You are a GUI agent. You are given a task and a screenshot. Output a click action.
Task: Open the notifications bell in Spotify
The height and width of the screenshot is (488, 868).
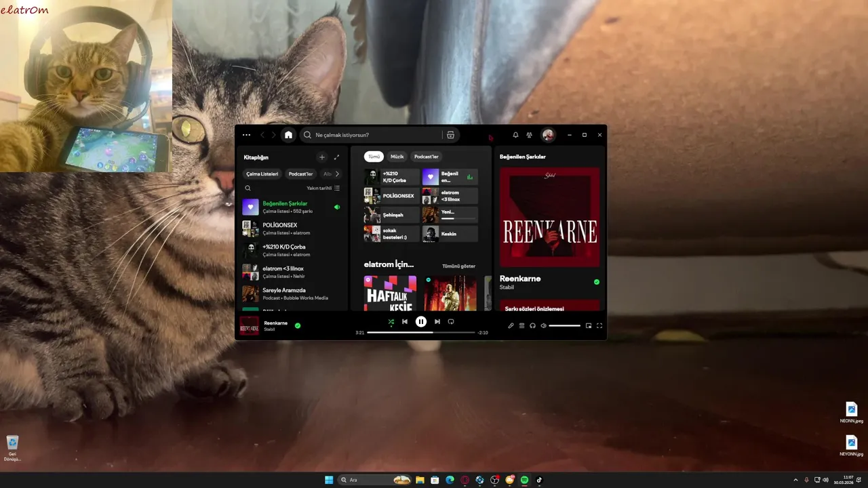tap(515, 135)
